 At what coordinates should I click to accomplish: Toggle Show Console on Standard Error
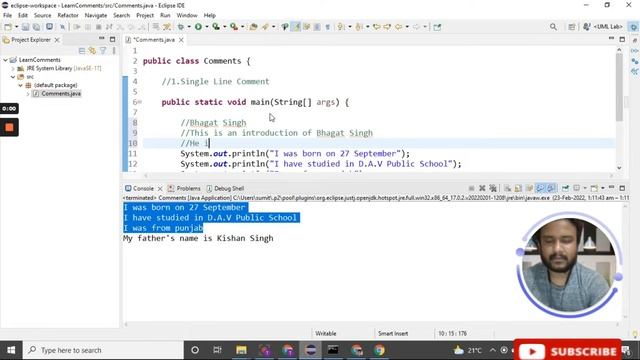551,188
